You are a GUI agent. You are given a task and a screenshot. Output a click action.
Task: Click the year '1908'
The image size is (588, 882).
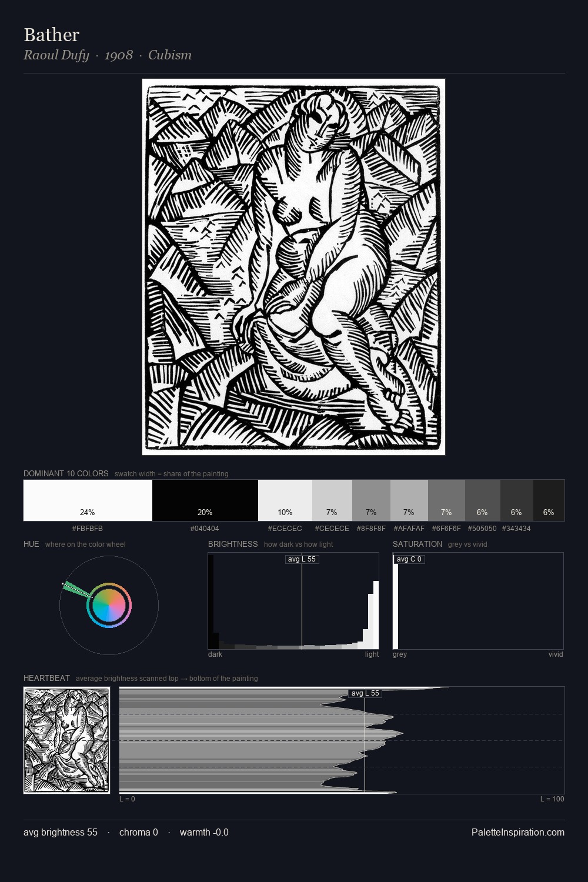119,55
